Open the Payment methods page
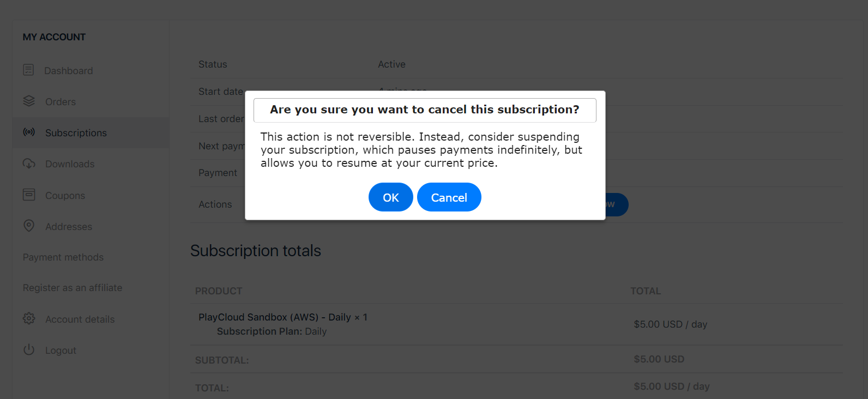This screenshot has width=868, height=399. [63, 257]
